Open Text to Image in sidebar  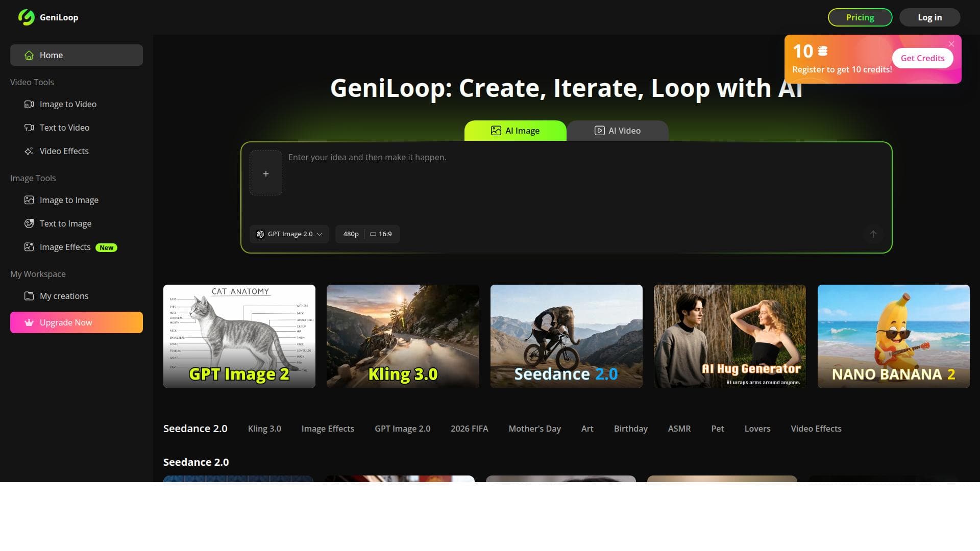click(77, 223)
